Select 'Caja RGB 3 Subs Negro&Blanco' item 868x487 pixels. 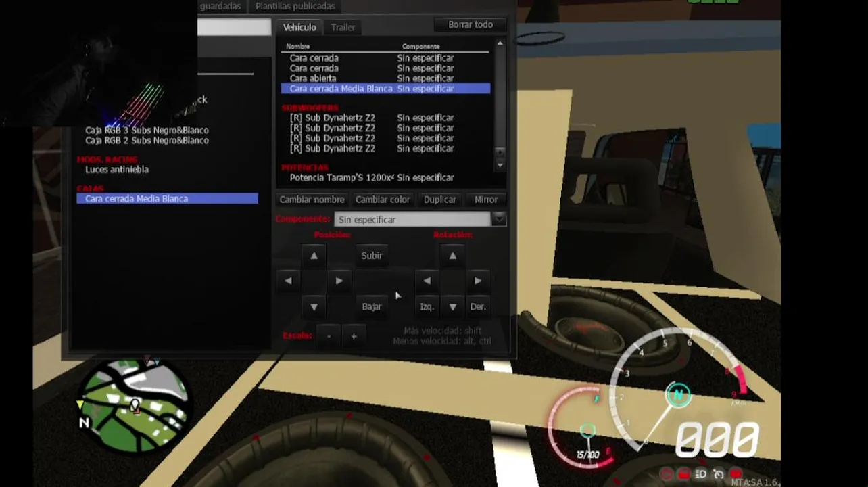click(x=147, y=130)
